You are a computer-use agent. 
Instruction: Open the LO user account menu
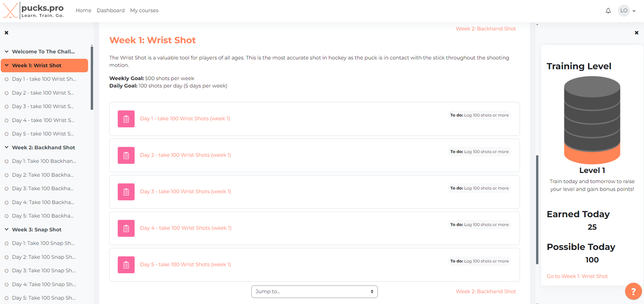pyautogui.click(x=627, y=11)
